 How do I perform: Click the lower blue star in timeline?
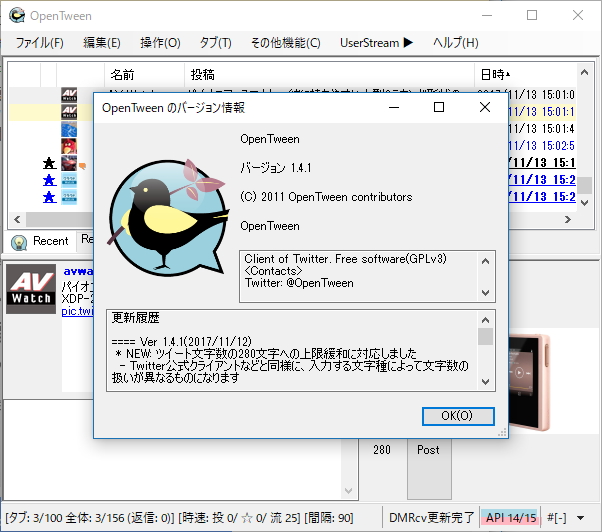[49, 197]
